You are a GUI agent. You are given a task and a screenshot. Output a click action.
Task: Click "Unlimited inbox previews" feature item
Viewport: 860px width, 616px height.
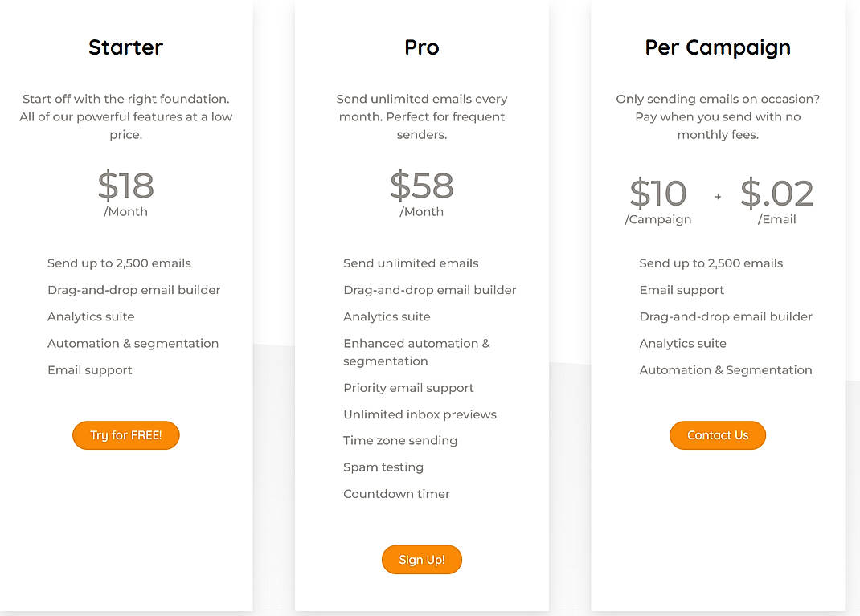click(420, 414)
